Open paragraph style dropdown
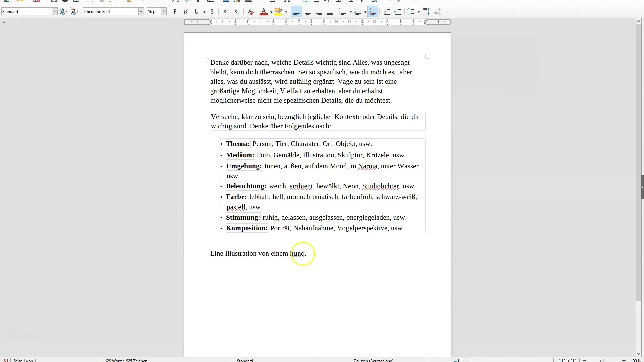The height and width of the screenshot is (362, 644). point(54,11)
